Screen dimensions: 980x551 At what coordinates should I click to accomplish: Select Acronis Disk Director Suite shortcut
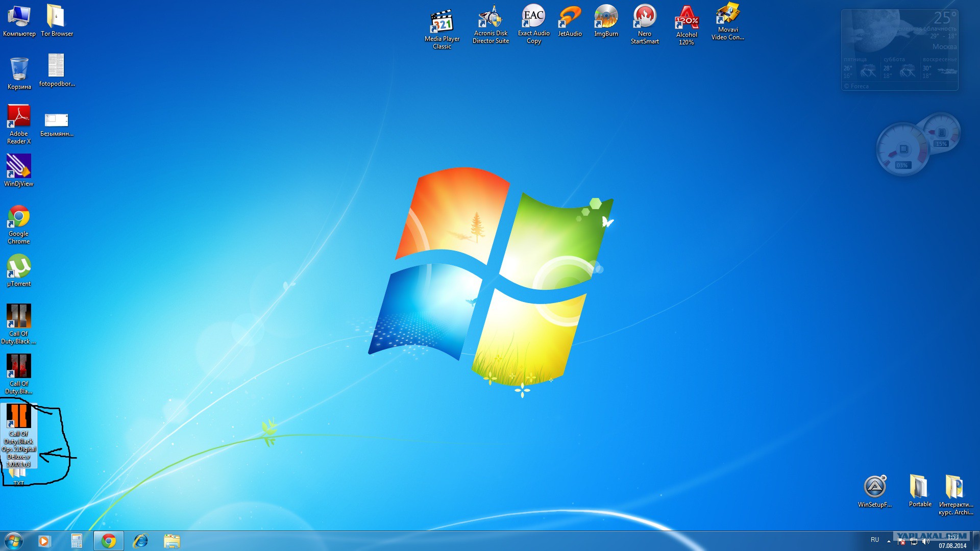click(491, 24)
